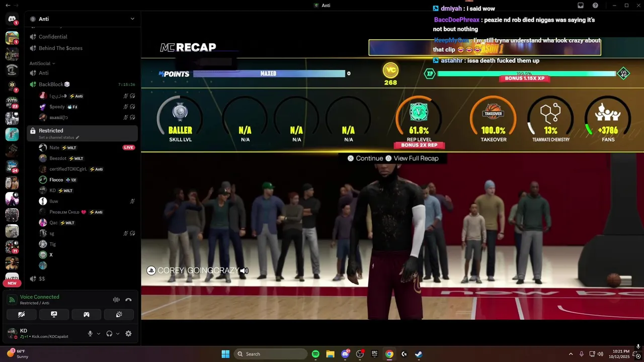Click the Rep Level 61.8% gauge
This screenshot has height=362, width=644.
pos(419,119)
